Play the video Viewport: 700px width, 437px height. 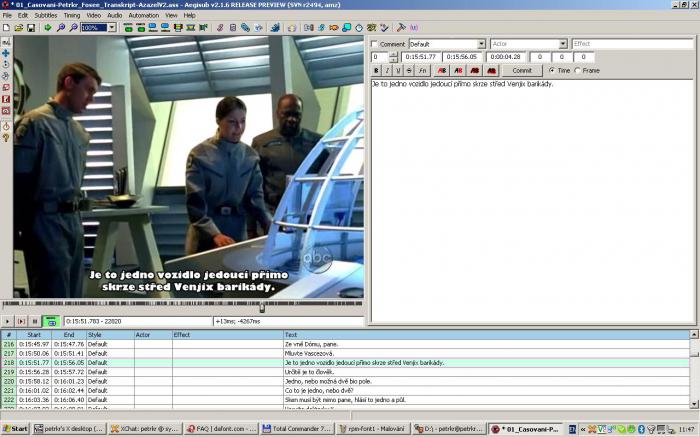(x=8, y=321)
